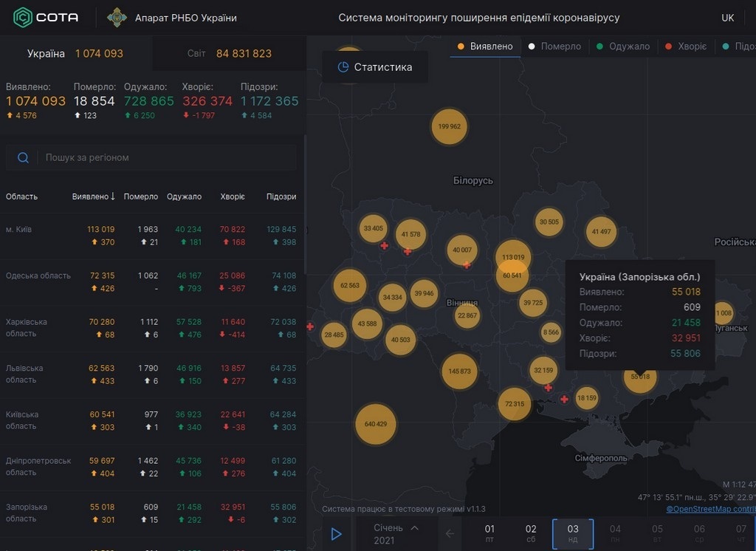Select the Львівська область row
756x551 pixels.
coord(152,375)
